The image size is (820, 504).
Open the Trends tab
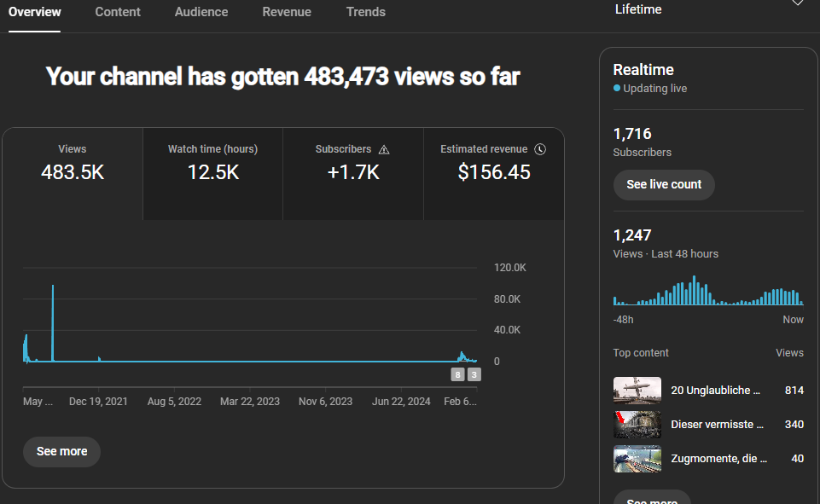point(365,12)
